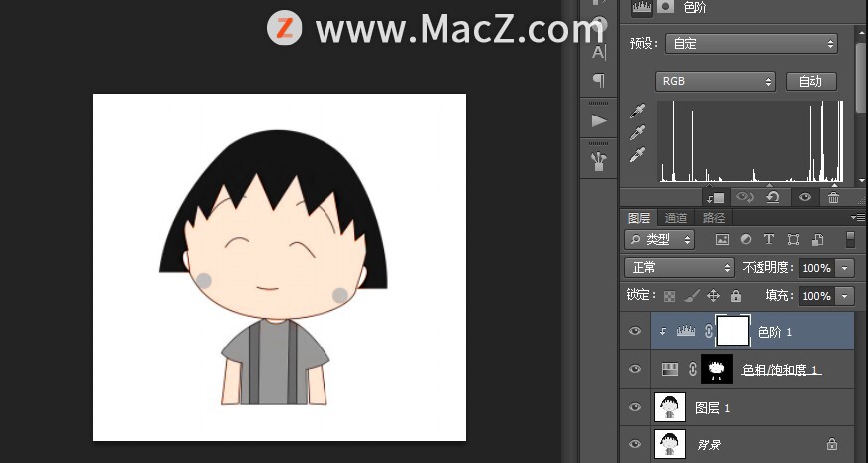Click the 填充 100% value field

pos(816,296)
